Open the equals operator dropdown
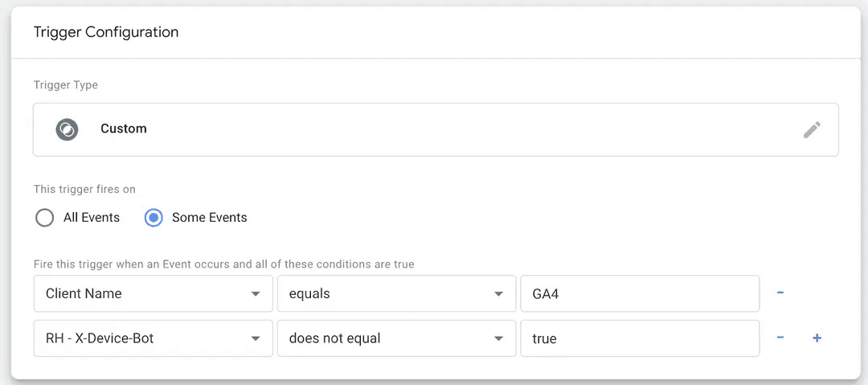Screen dimensions: 868x385 pos(396,293)
